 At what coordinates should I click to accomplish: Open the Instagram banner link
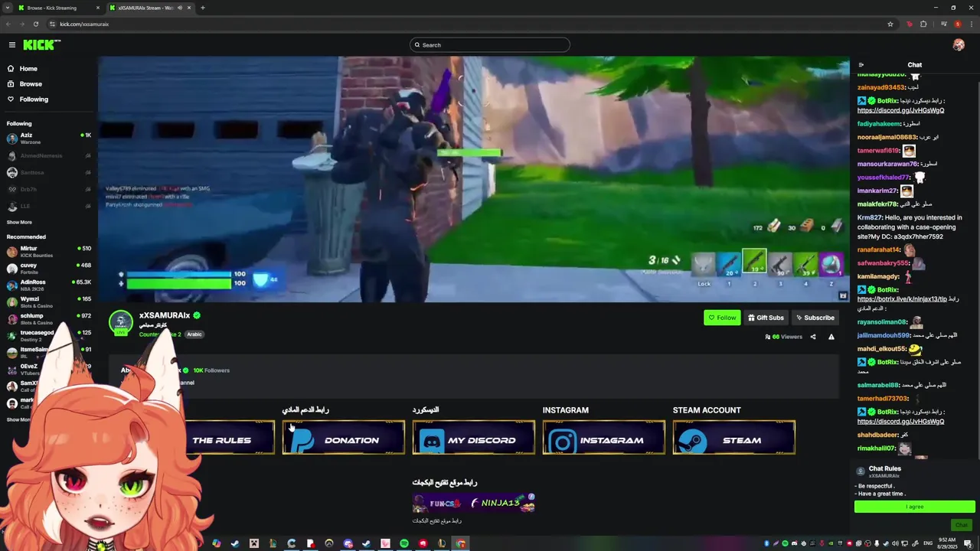coord(604,438)
